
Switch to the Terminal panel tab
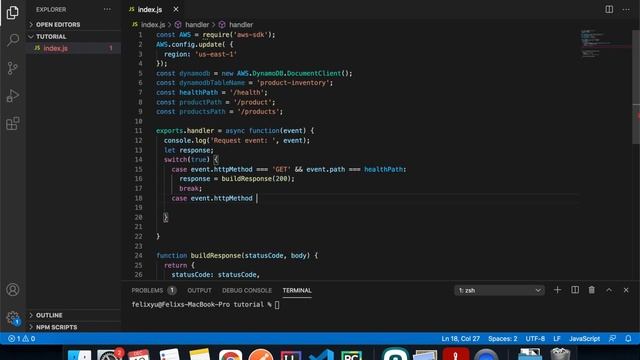coord(297,290)
